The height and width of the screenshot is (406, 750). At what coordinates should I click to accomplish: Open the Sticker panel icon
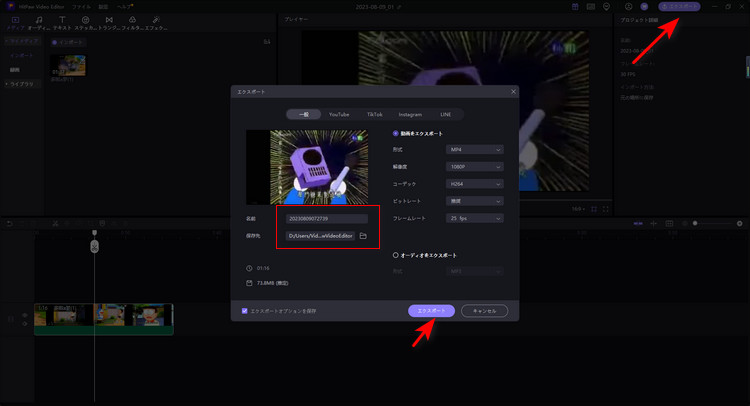click(85, 21)
